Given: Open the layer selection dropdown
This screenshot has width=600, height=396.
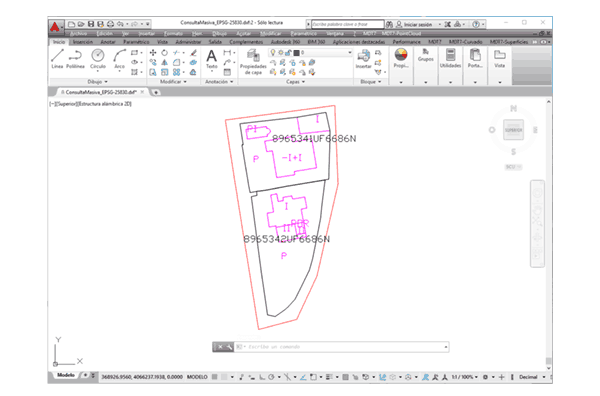Looking at the screenshot, I should point(311,52).
